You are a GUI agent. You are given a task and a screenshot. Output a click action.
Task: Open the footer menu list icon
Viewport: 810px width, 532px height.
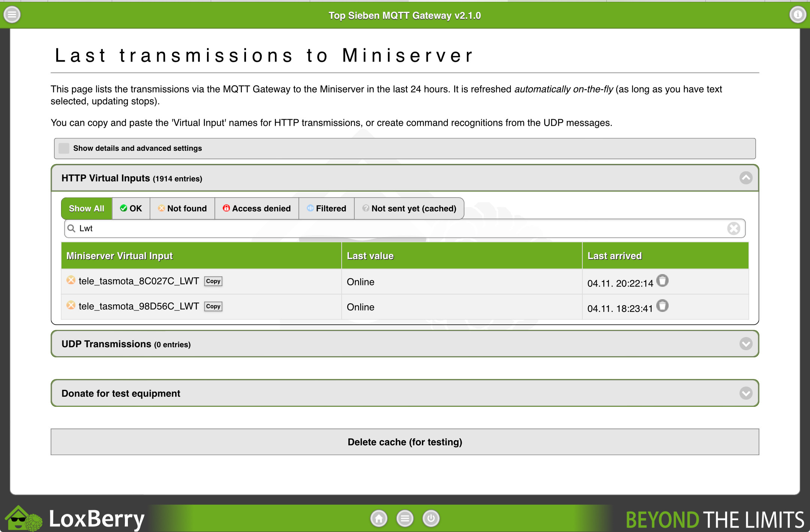(405, 519)
